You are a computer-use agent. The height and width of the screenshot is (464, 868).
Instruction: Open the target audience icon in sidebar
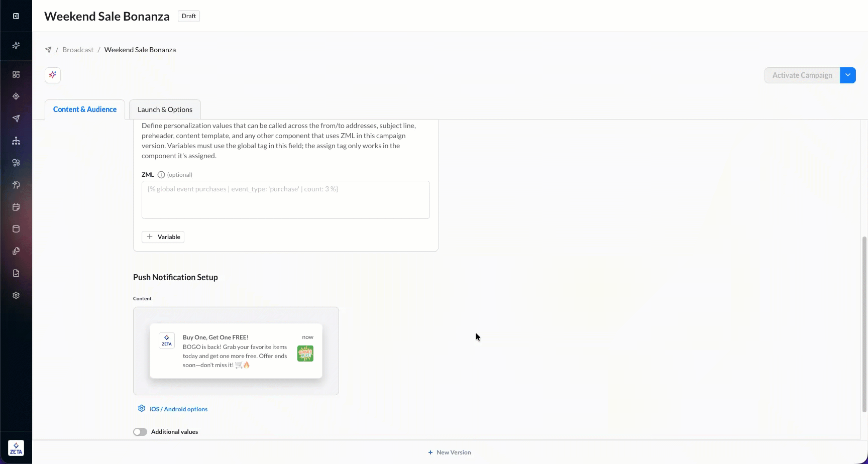pos(16,96)
